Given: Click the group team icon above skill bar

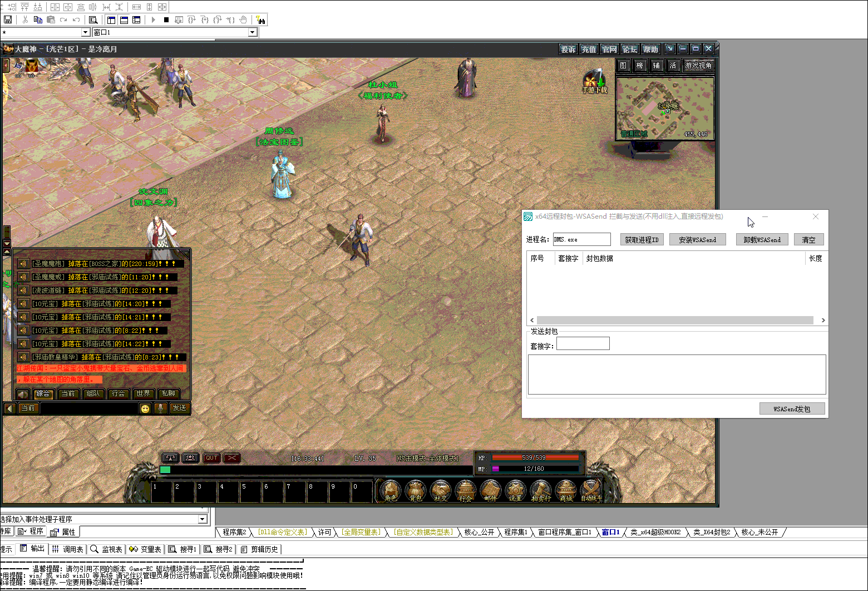Looking at the screenshot, I should [191, 458].
